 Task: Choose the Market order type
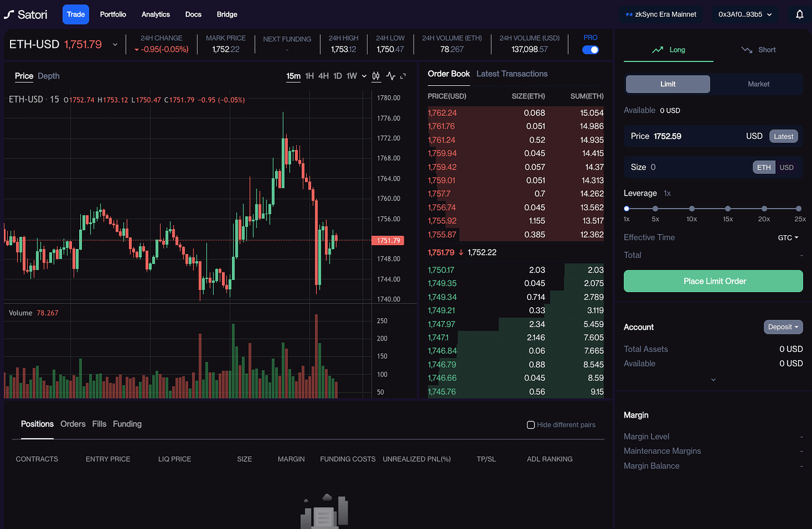[758, 84]
